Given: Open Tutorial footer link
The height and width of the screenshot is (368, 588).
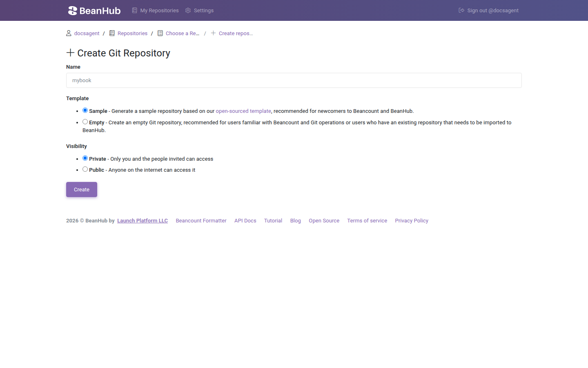Looking at the screenshot, I should coord(273,221).
